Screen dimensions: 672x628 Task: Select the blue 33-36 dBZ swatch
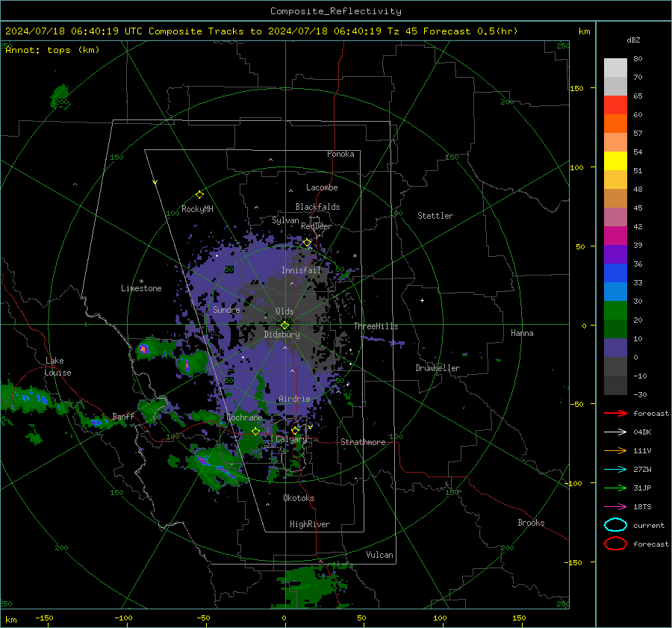(x=615, y=273)
